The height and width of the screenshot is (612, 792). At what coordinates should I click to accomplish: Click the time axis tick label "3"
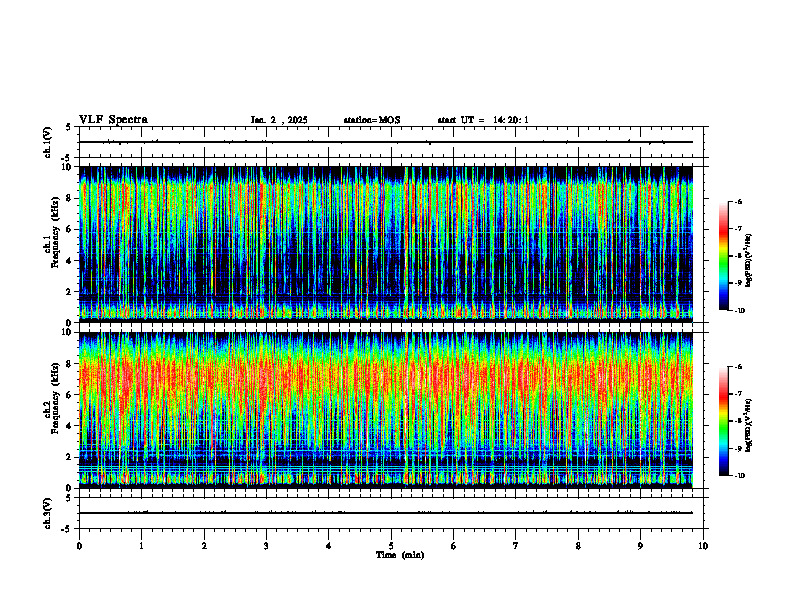[266, 546]
